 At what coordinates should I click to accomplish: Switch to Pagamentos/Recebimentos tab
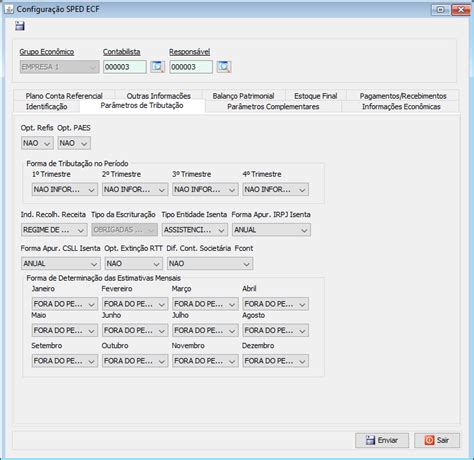[403, 96]
